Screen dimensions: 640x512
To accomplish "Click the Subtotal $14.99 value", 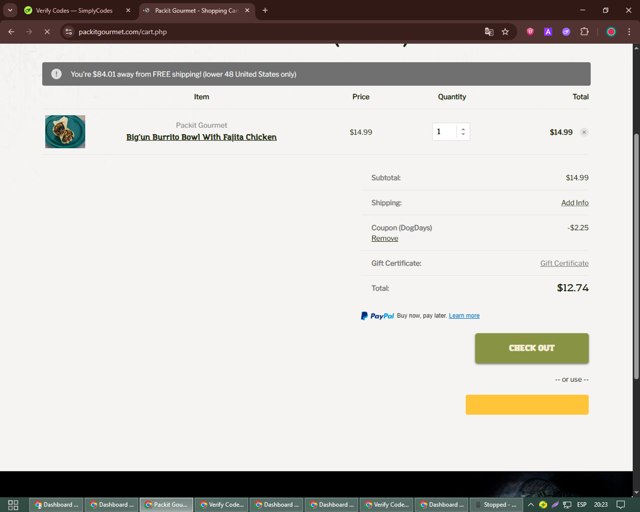I will [577, 178].
